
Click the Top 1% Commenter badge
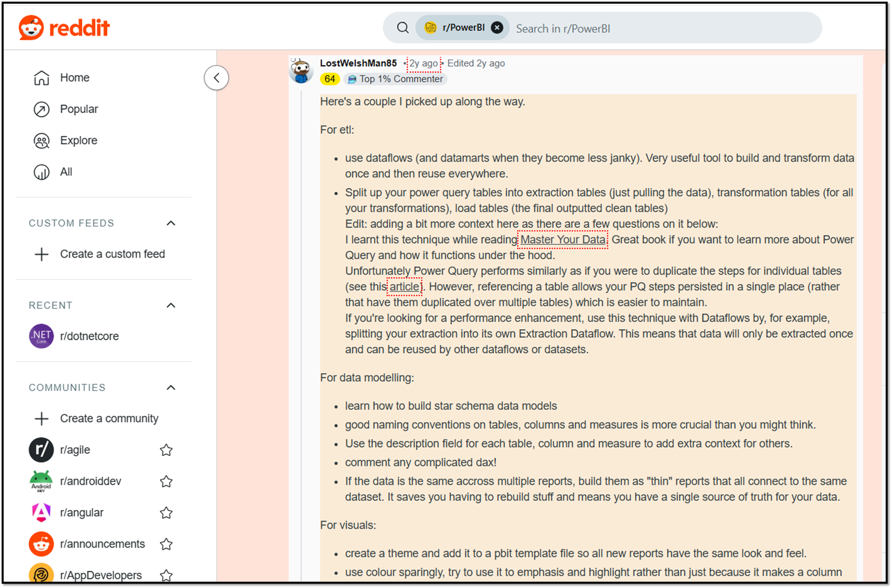395,79
